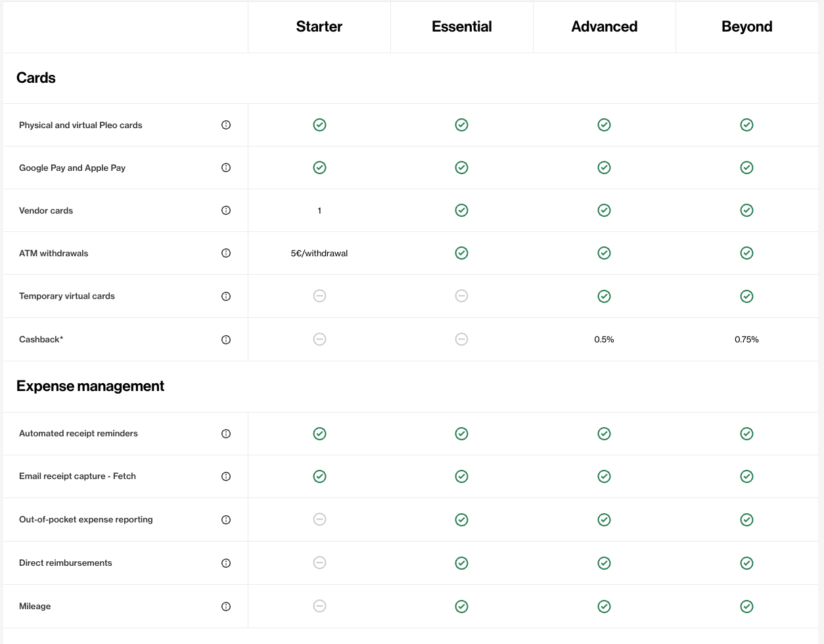Click the 0.75% cashback value under Beyond
The width and height of the screenshot is (824, 644).
(x=746, y=340)
